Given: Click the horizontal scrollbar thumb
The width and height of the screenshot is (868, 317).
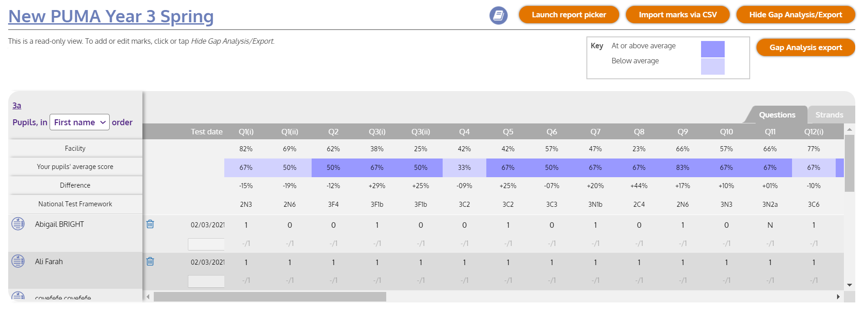Looking at the screenshot, I should [270, 297].
